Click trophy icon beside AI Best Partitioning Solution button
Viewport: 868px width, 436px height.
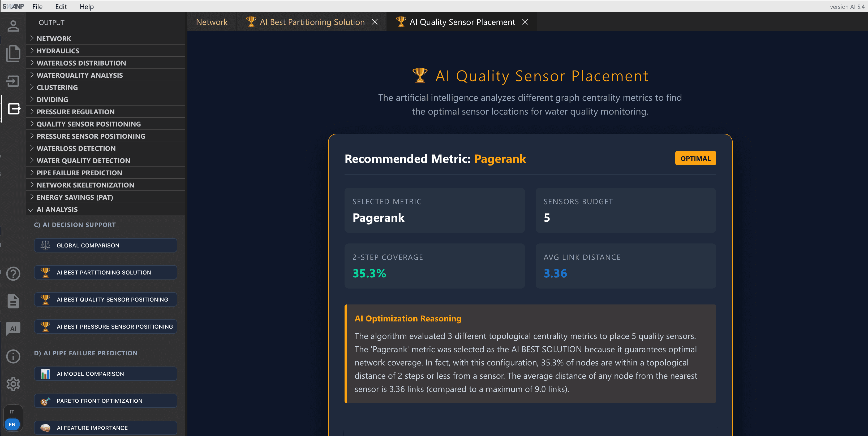pyautogui.click(x=45, y=272)
